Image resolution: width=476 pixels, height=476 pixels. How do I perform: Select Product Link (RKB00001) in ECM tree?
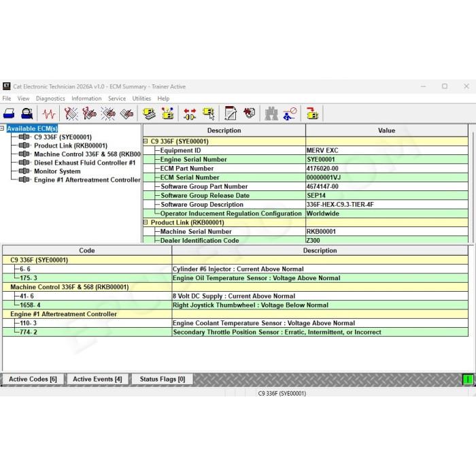tap(71, 146)
